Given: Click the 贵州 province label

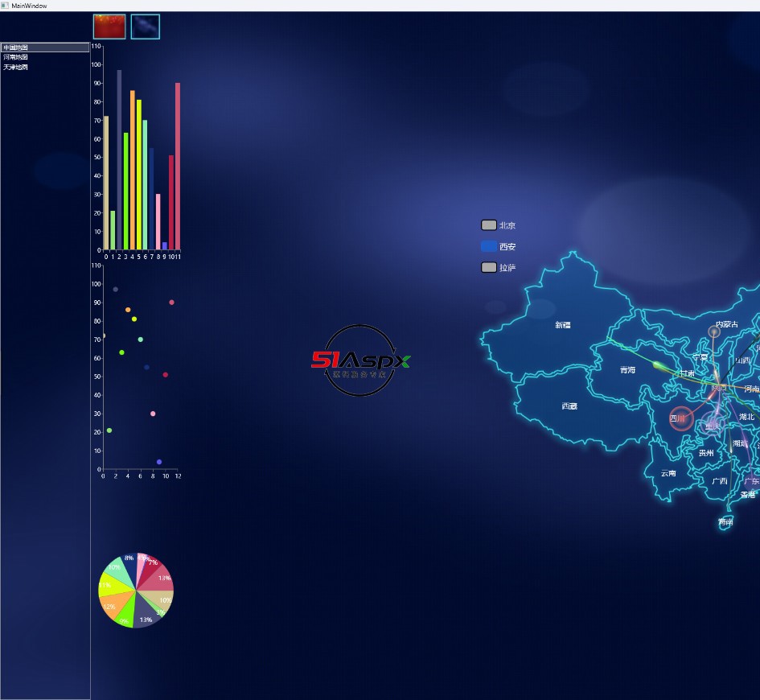Looking at the screenshot, I should (706, 453).
